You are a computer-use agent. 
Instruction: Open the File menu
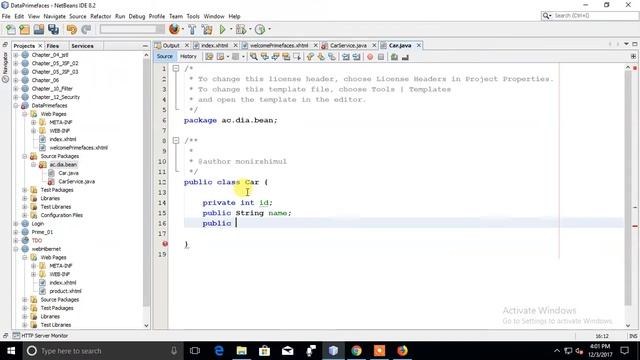tap(6, 16)
